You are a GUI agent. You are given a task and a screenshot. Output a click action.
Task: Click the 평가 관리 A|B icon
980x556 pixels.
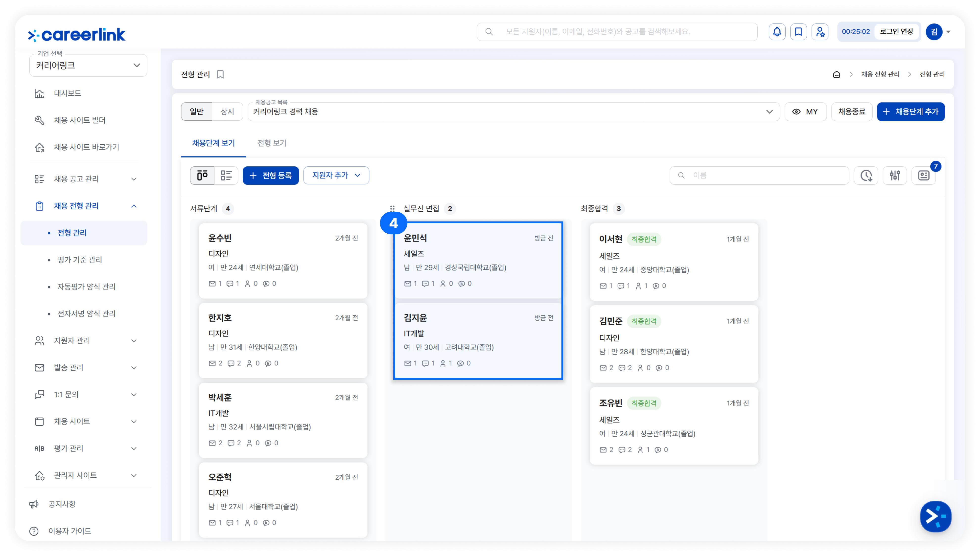pyautogui.click(x=39, y=448)
